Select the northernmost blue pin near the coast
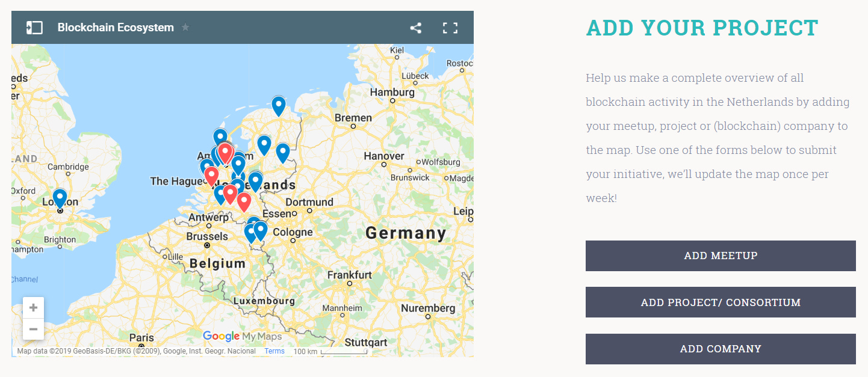 pyautogui.click(x=278, y=106)
